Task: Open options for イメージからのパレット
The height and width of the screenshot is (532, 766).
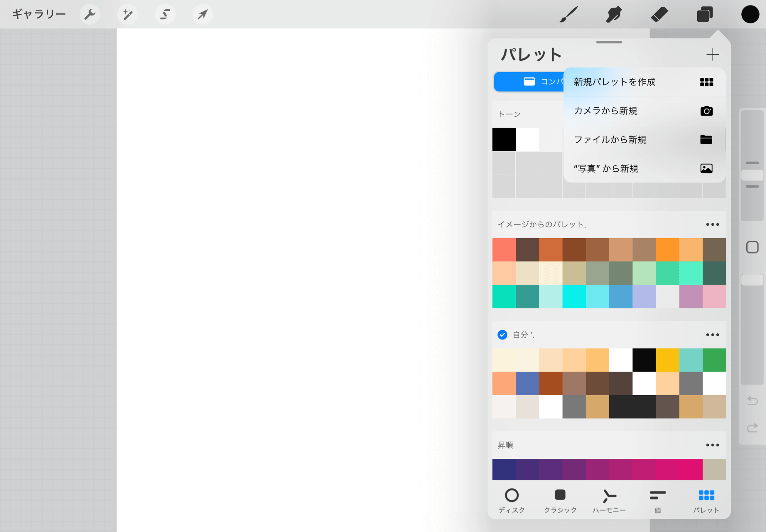Action: [712, 224]
